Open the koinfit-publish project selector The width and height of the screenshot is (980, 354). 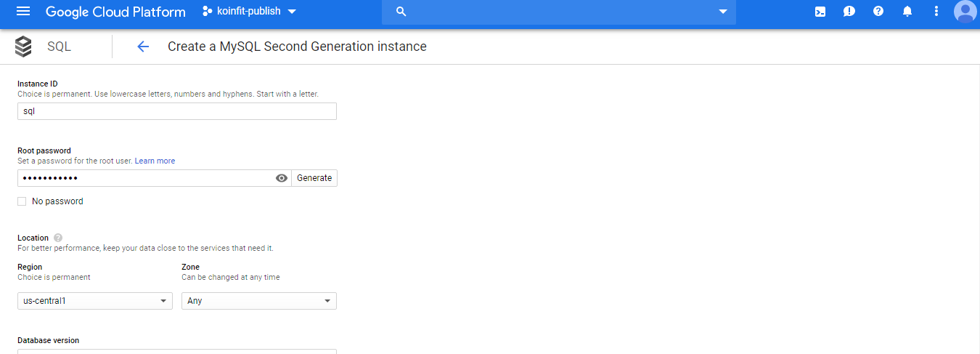(250, 12)
